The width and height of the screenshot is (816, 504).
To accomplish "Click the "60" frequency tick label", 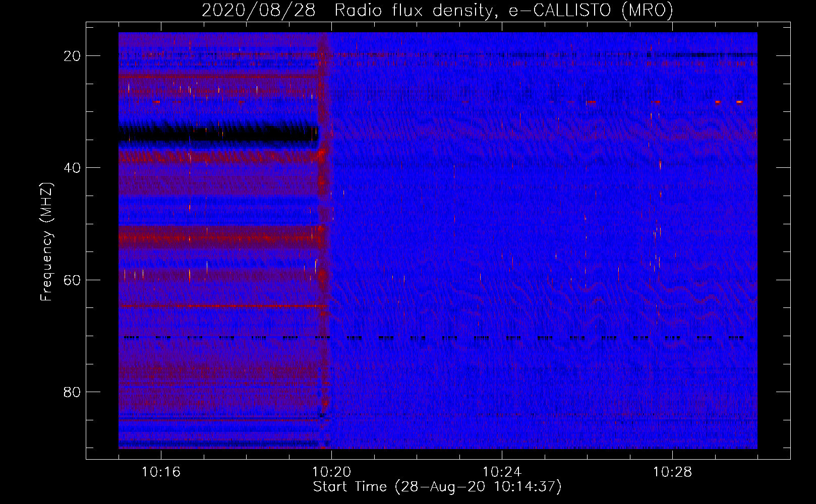I will point(72,280).
